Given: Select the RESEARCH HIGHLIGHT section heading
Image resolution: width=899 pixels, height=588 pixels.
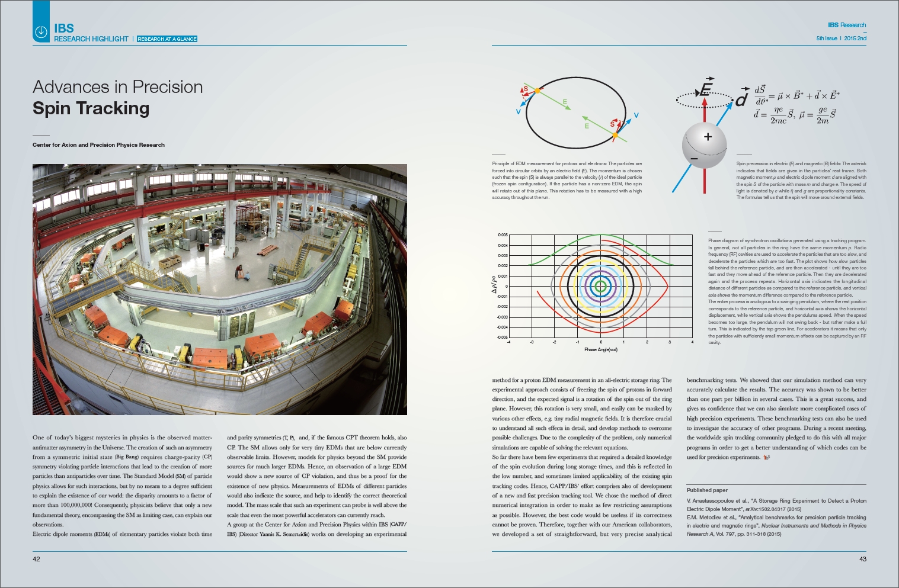Looking at the screenshot, I should coord(91,39).
